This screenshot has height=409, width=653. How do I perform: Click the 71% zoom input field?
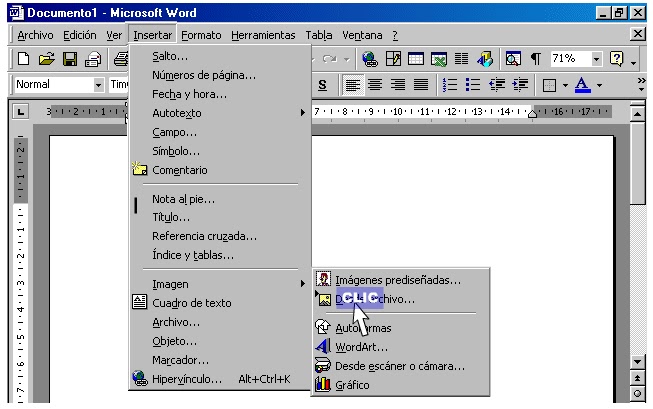pyautogui.click(x=570, y=59)
